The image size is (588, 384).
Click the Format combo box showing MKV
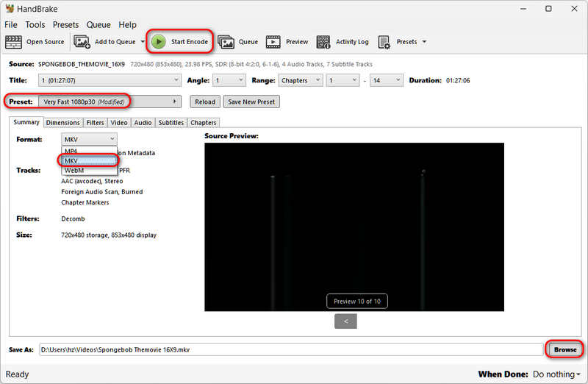click(x=89, y=139)
